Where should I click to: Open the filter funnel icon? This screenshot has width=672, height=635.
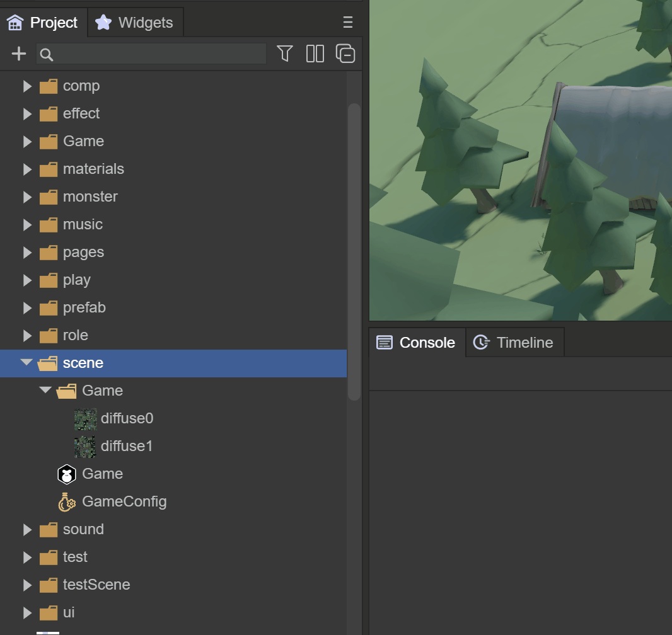coord(285,54)
